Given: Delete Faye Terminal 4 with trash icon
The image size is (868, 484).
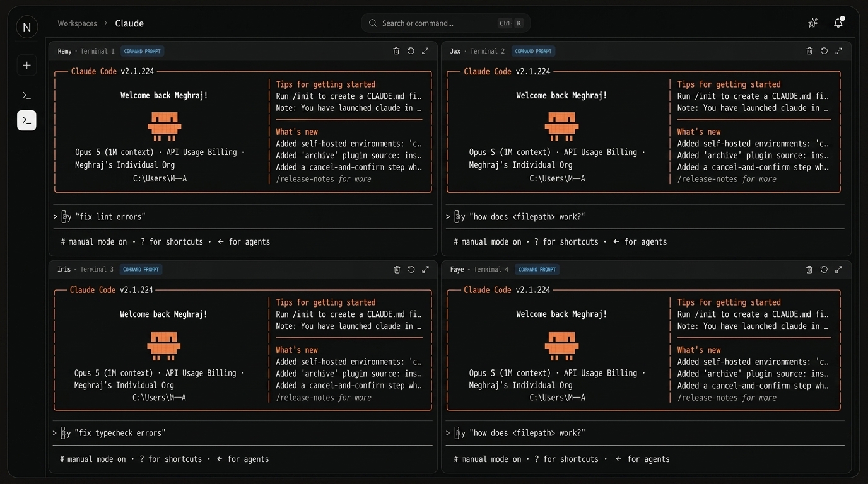Looking at the screenshot, I should point(809,270).
